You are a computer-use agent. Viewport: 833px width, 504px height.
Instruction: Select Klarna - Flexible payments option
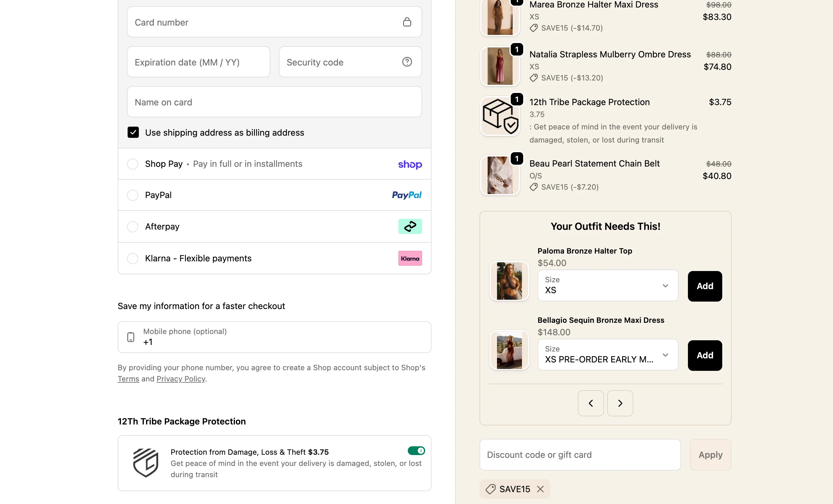pos(133,258)
